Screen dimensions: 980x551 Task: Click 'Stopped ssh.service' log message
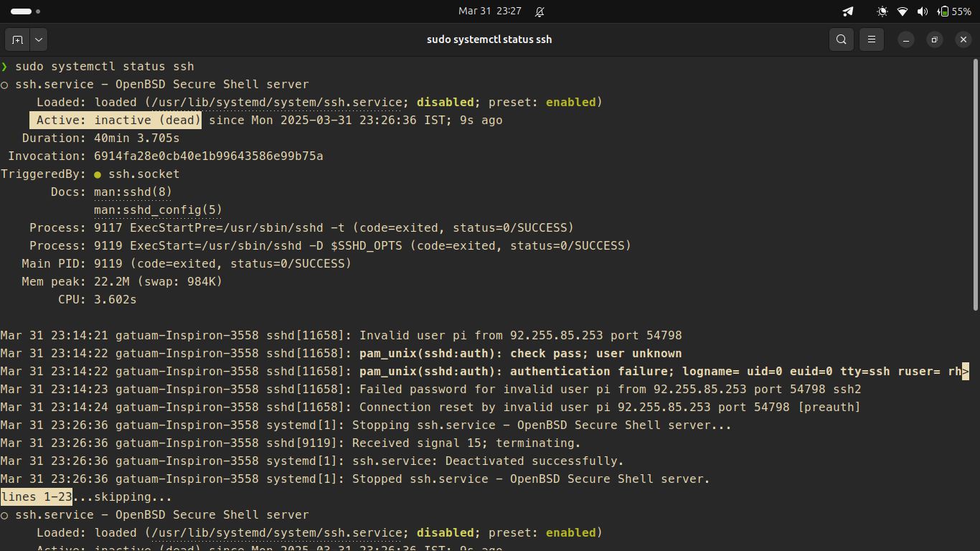531,479
